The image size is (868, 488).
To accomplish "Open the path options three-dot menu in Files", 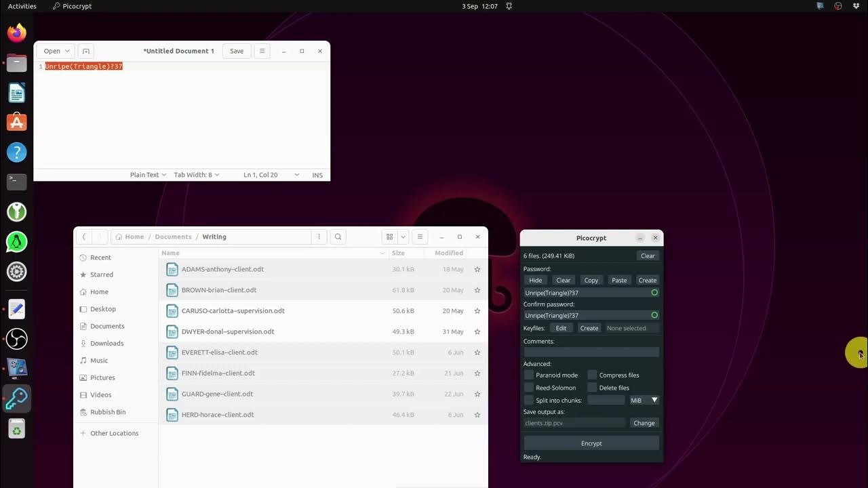I will click(x=319, y=237).
